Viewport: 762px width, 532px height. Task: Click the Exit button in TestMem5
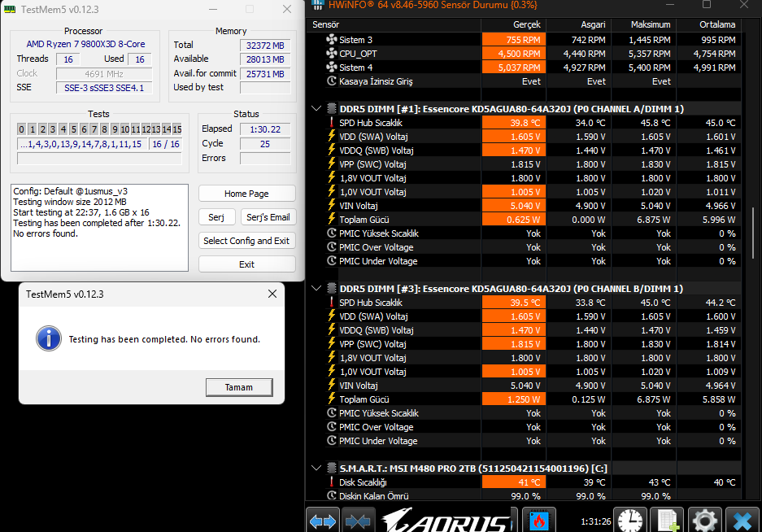[x=247, y=264]
